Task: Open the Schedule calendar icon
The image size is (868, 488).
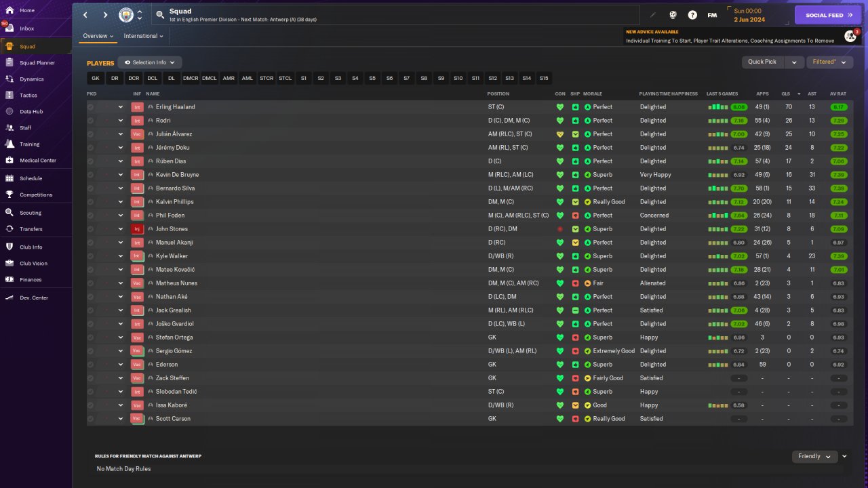Action: pyautogui.click(x=9, y=178)
